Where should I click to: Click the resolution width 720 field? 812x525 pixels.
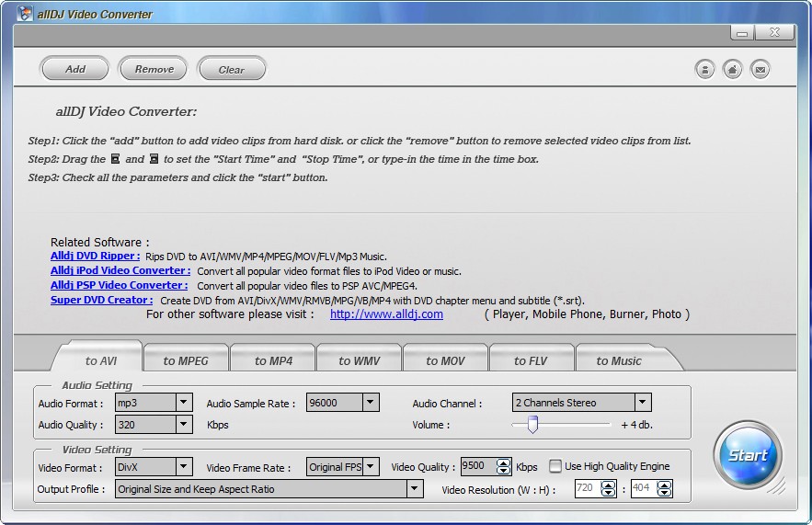pyautogui.click(x=588, y=488)
